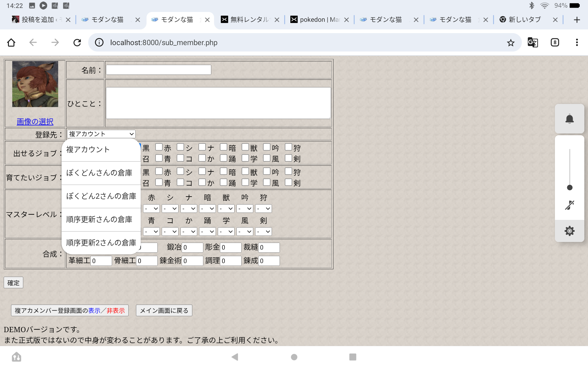Reload the current page
Viewport: 588px width, 368px height.
(x=77, y=43)
